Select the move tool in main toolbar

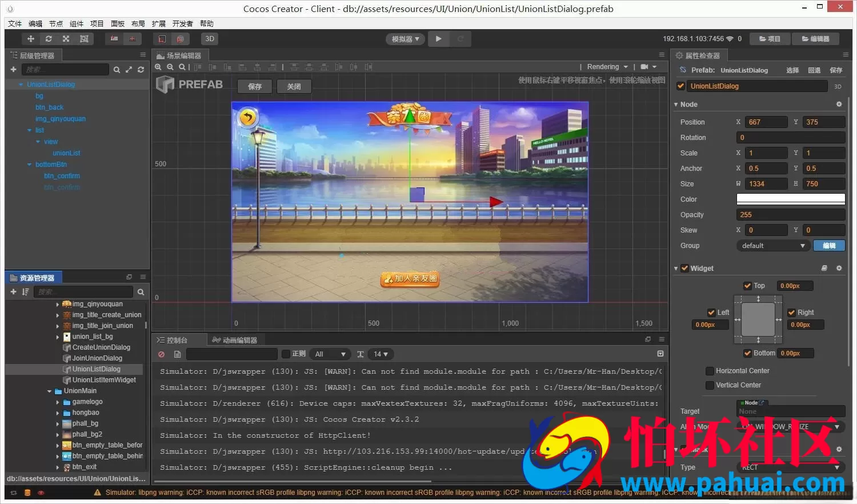point(31,39)
